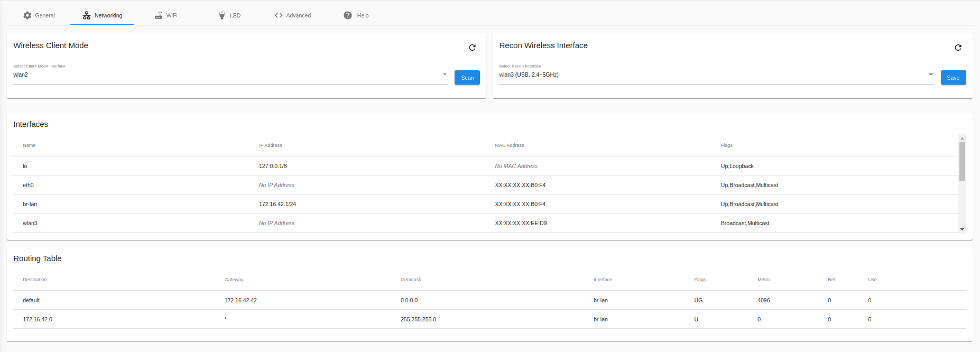980x352 pixels.
Task: Open the WiFi tab
Action: tap(165, 15)
